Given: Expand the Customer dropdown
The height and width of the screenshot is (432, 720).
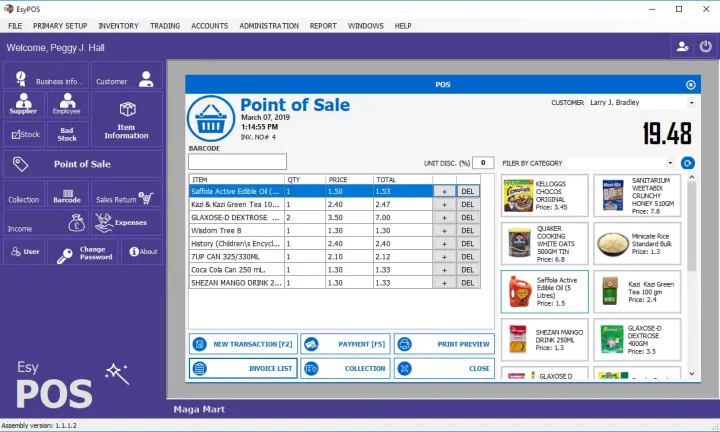Looking at the screenshot, I should coord(691,102).
